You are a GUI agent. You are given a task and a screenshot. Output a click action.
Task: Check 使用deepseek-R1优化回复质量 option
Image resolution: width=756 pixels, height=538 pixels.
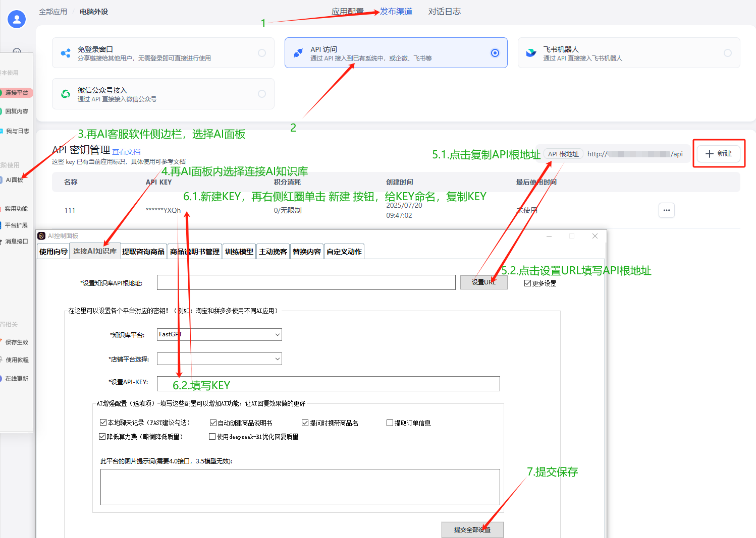coord(212,437)
